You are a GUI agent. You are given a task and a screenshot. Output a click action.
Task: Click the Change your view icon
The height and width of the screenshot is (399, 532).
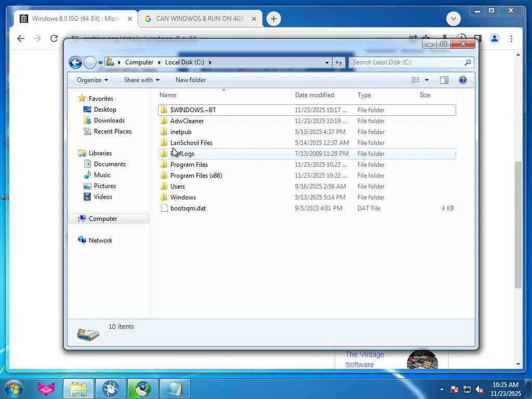point(416,80)
